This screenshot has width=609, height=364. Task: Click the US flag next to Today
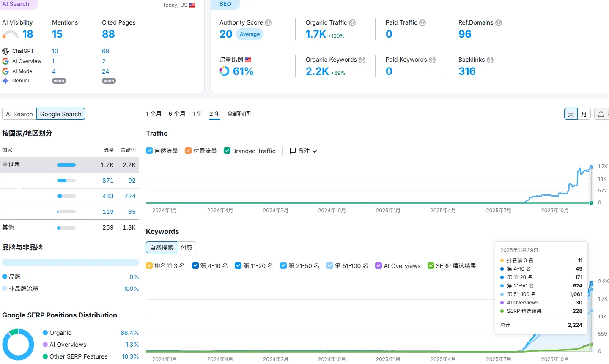192,5
